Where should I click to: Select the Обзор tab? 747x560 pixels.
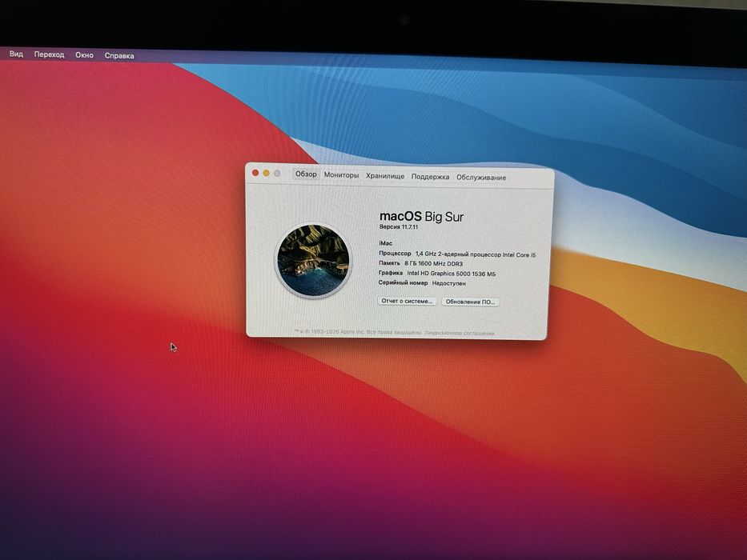pyautogui.click(x=306, y=174)
